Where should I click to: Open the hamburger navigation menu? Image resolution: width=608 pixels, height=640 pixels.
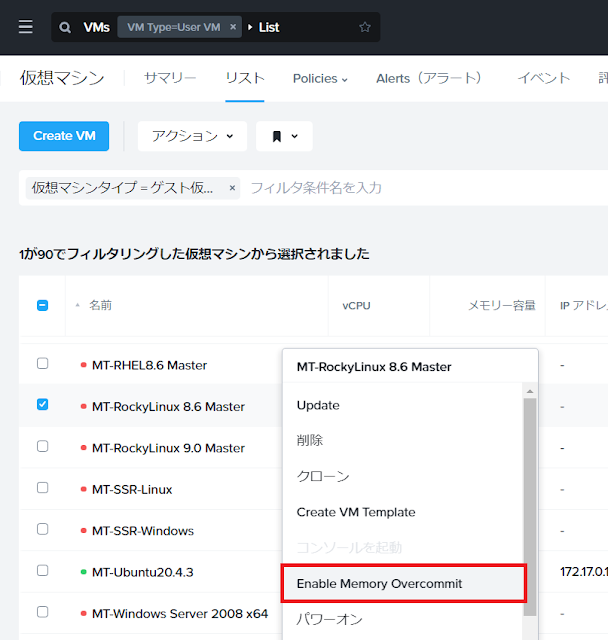click(x=26, y=27)
